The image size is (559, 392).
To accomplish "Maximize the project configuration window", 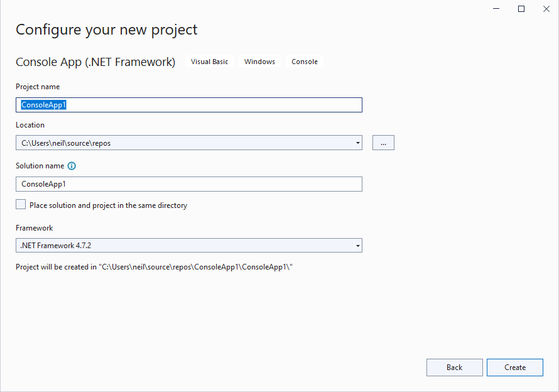I will pos(521,9).
